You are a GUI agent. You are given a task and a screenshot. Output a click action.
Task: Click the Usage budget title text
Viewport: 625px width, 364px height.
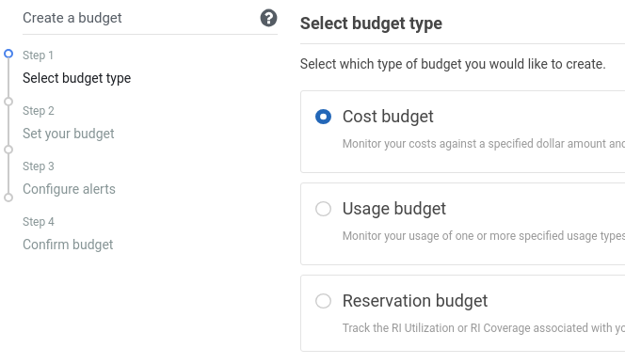pos(394,209)
